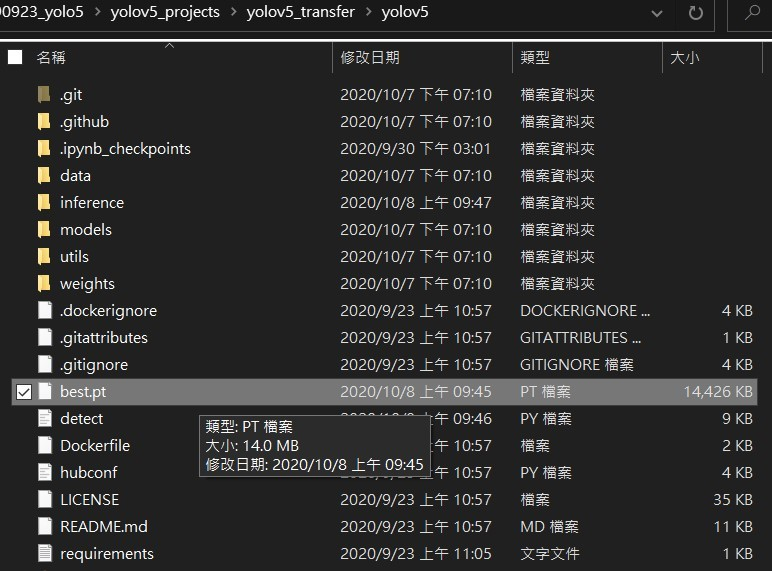
Task: Select the hubconf file name
Action: click(89, 473)
